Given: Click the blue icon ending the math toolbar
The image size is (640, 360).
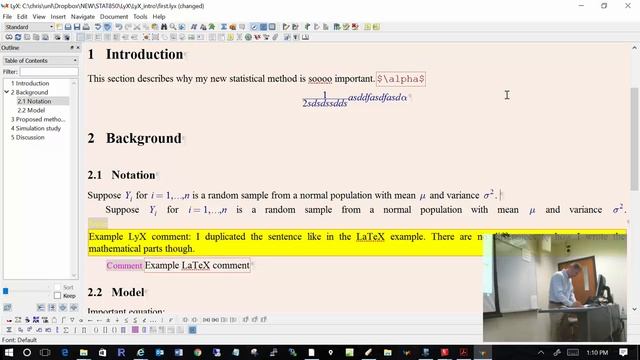Looking at the screenshot, I should click(x=192, y=330).
